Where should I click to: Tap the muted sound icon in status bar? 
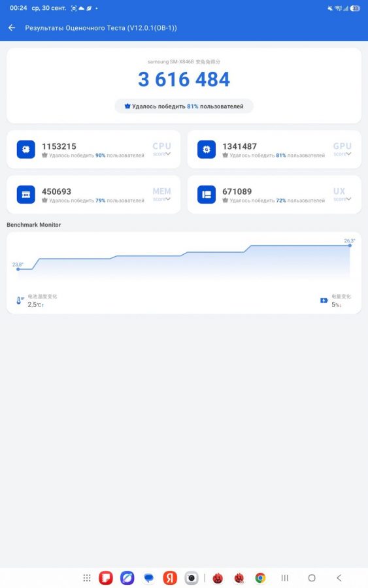point(330,8)
